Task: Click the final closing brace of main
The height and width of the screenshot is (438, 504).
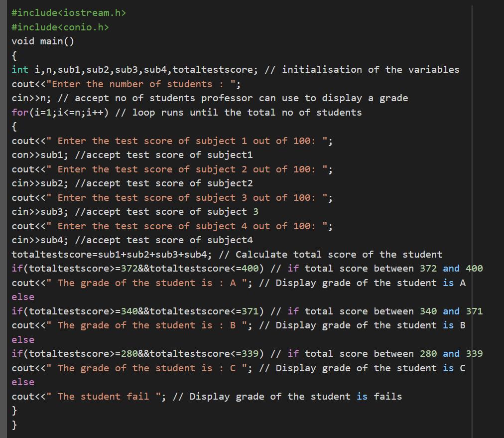Action: click(x=14, y=425)
